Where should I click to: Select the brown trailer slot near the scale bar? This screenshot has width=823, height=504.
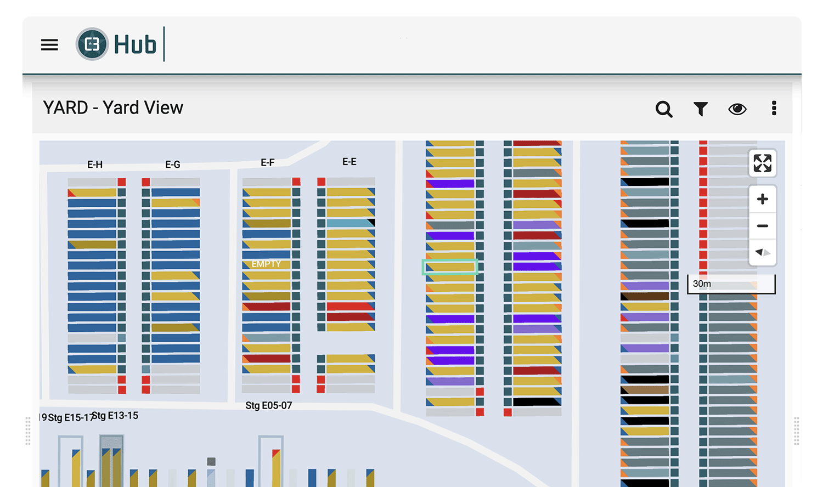point(645,296)
